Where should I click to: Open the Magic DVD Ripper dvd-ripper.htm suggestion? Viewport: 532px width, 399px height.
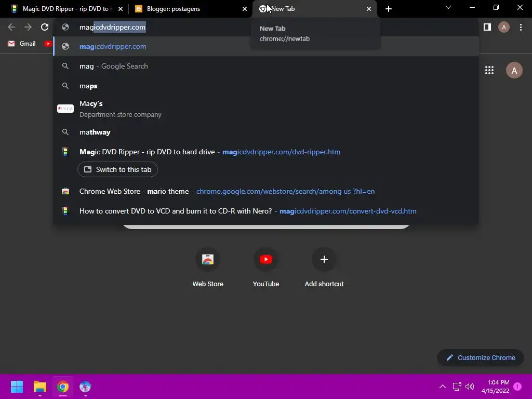266,152
